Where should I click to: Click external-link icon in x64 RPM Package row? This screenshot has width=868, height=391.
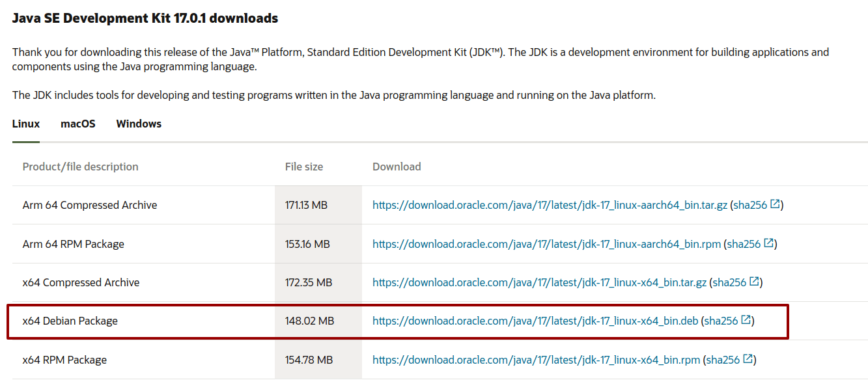pos(748,359)
